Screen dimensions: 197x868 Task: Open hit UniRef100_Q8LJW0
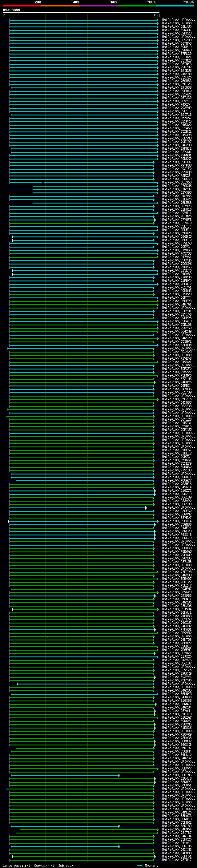[x=177, y=26]
